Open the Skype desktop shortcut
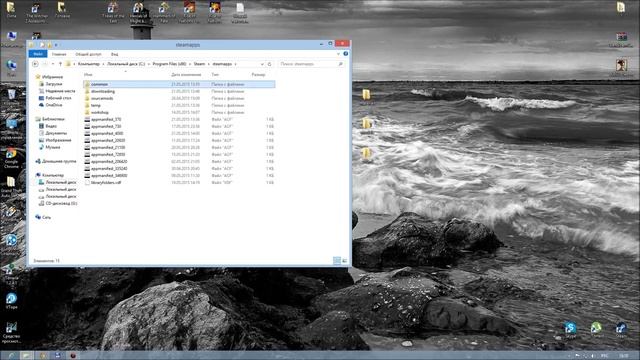This screenshot has width=640, height=360. (x=571, y=330)
